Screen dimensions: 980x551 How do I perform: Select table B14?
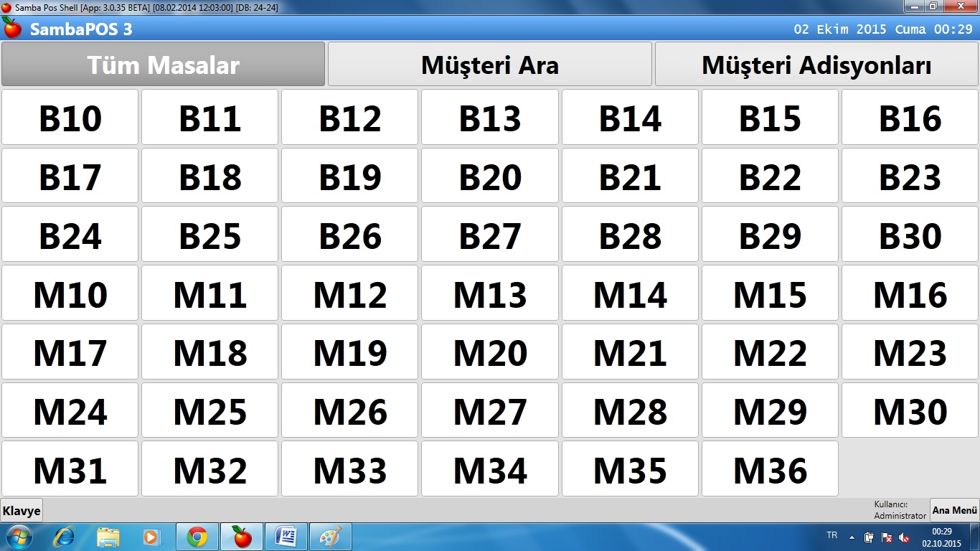[x=630, y=118]
